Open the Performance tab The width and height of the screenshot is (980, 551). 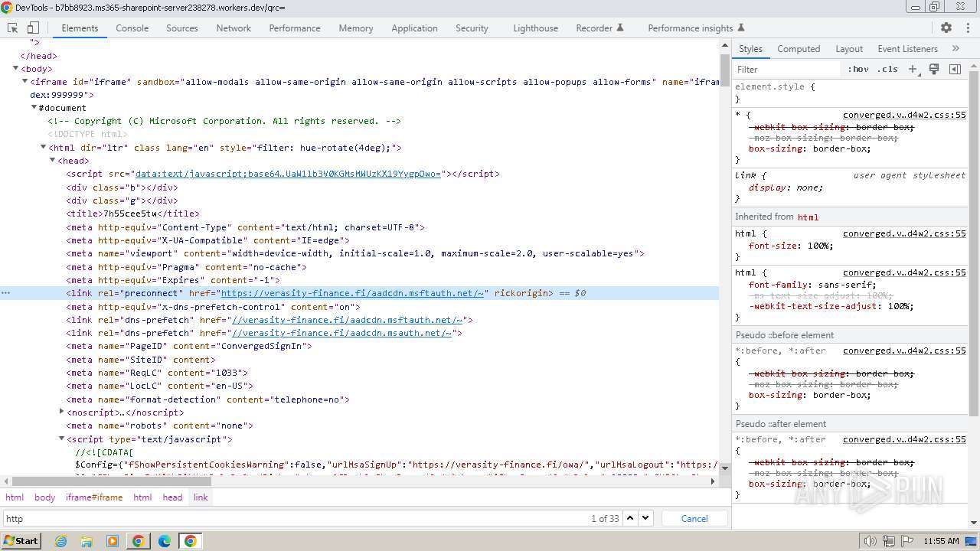295,28
